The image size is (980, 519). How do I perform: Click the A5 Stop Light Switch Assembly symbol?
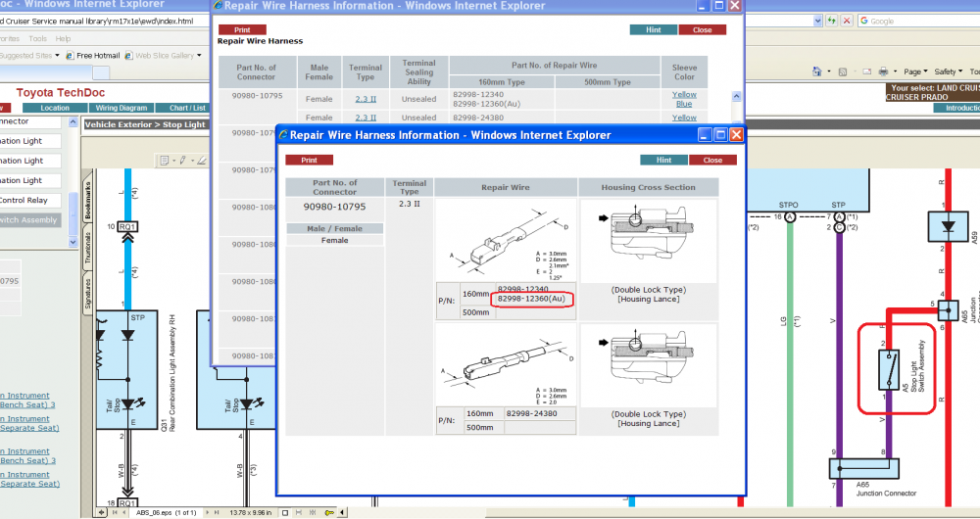(890, 370)
